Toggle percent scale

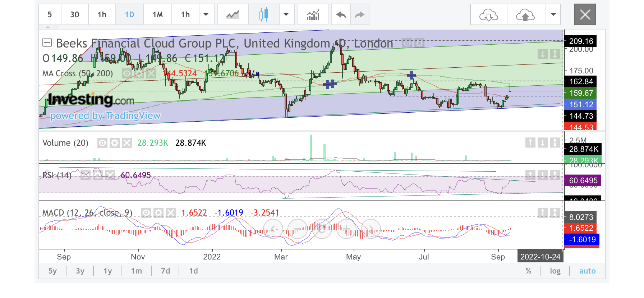click(528, 271)
